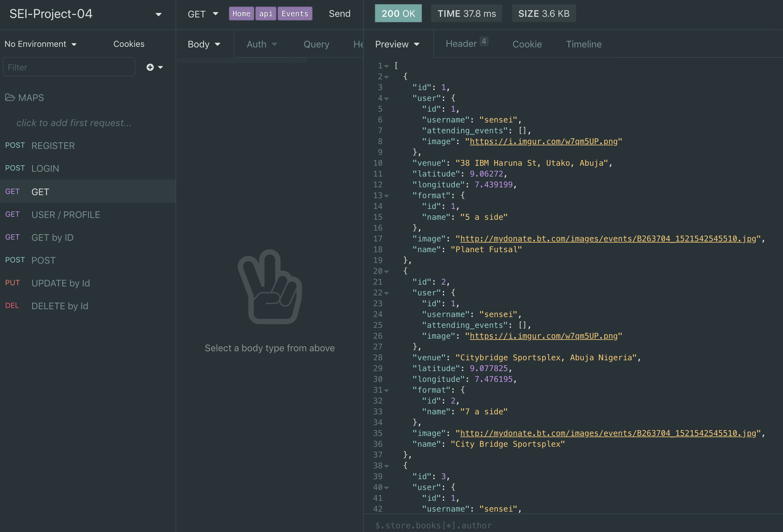Collapse the JSON array at line 1
The height and width of the screenshot is (532, 783).
click(x=386, y=66)
